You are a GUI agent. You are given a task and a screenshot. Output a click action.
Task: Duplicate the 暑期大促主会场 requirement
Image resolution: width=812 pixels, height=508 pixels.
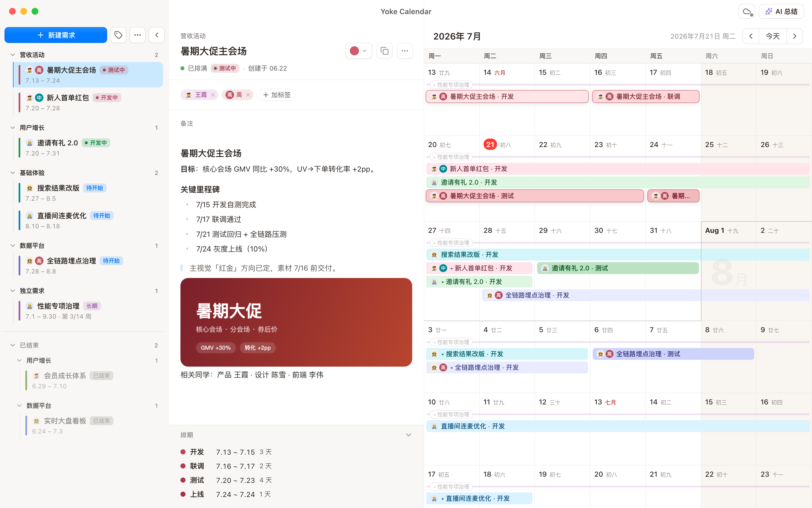coord(385,51)
